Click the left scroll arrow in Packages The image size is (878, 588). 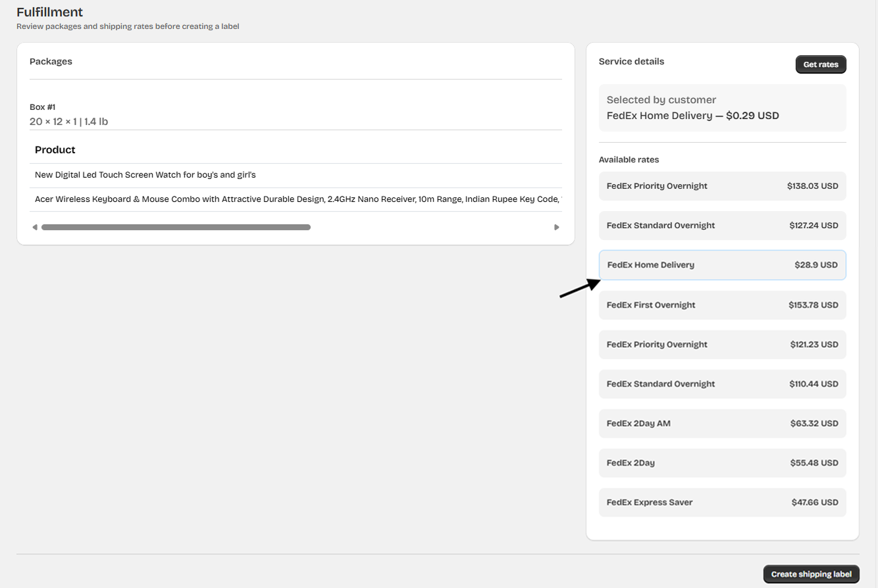click(35, 228)
